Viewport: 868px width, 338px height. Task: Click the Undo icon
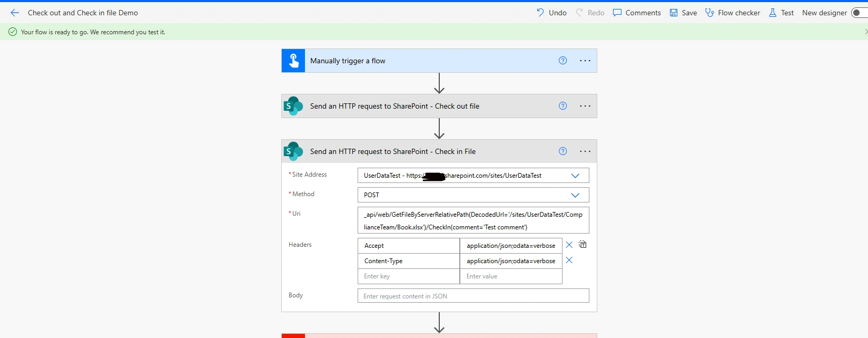click(x=540, y=13)
